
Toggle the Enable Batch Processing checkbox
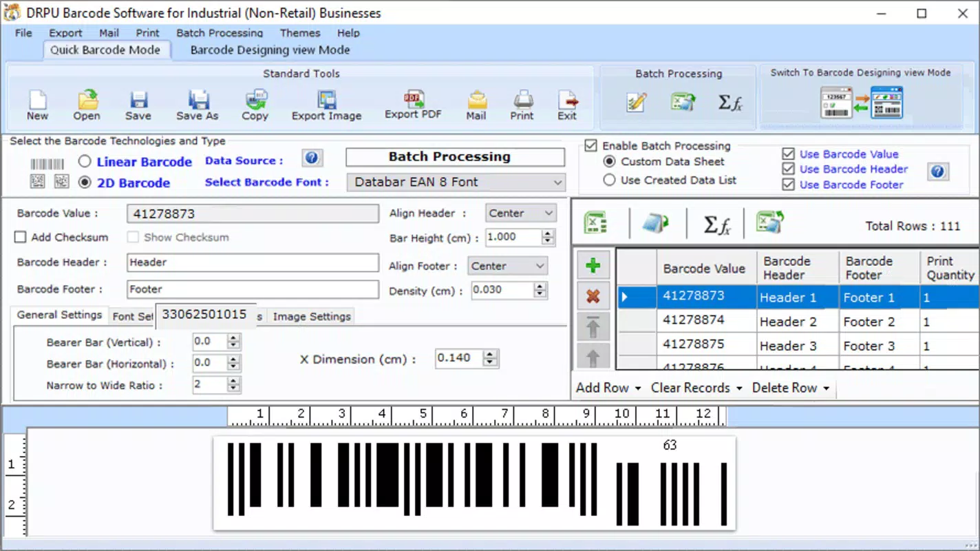point(590,145)
